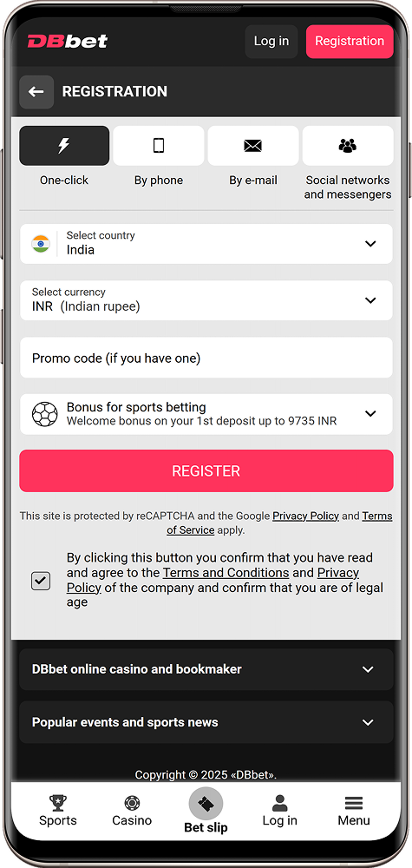The image size is (412, 868).
Task: Pick the Social networks people icon
Action: coord(347,146)
